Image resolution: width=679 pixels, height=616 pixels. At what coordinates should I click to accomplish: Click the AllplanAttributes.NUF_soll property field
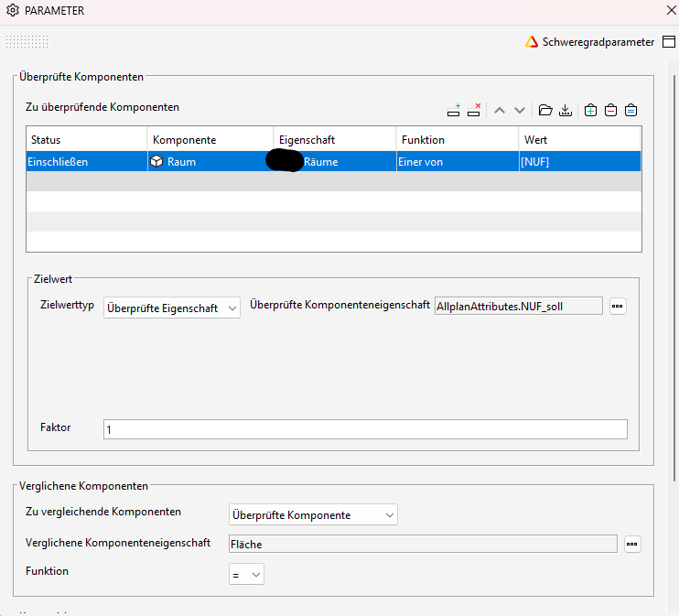pos(518,307)
